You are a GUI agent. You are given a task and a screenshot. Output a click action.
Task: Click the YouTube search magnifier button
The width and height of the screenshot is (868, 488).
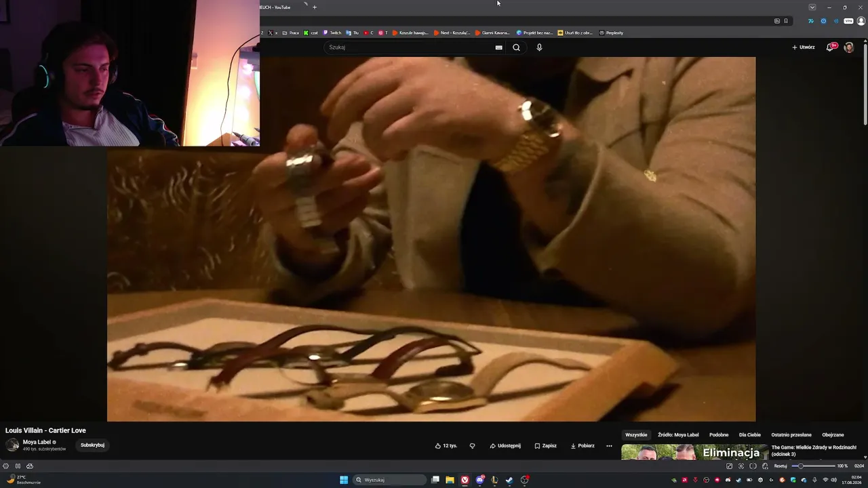tap(516, 47)
